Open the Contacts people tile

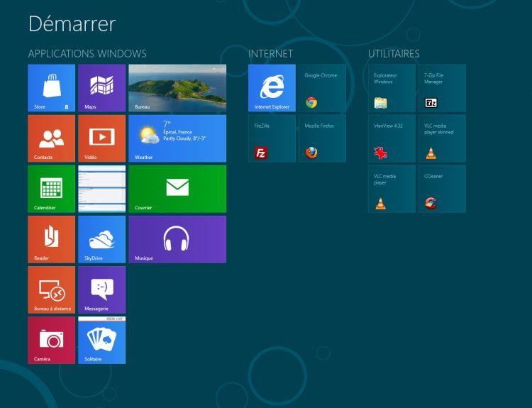pos(52,138)
